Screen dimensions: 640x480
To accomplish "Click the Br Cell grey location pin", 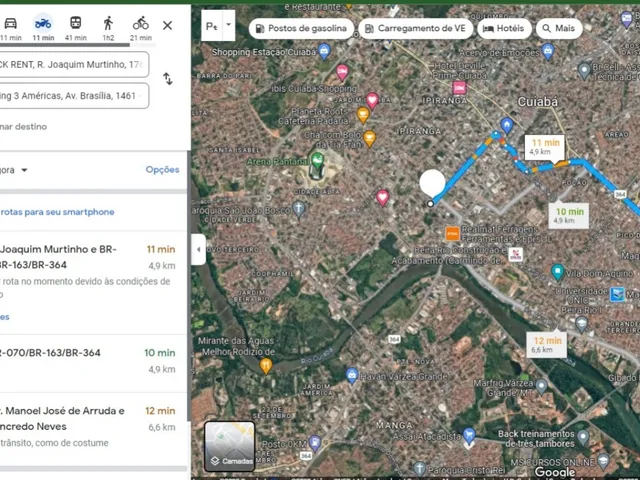I will pos(584,70).
